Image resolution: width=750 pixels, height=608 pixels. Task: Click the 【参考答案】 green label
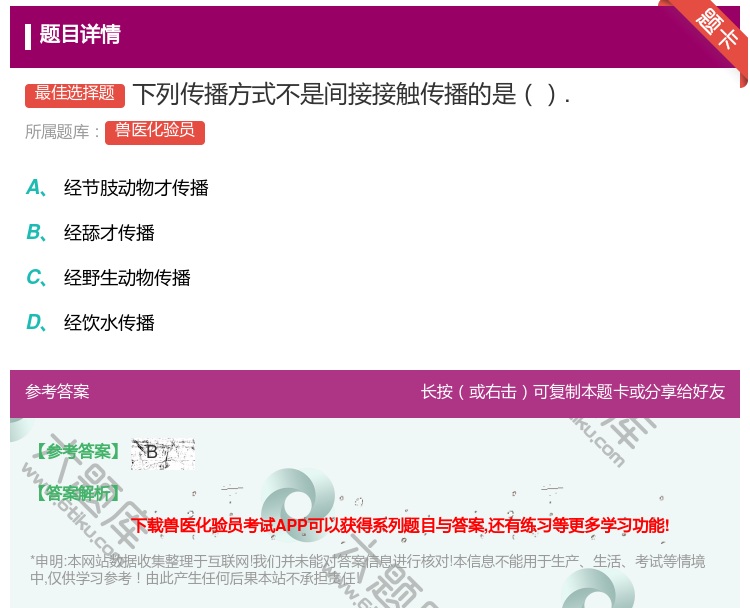point(79,451)
